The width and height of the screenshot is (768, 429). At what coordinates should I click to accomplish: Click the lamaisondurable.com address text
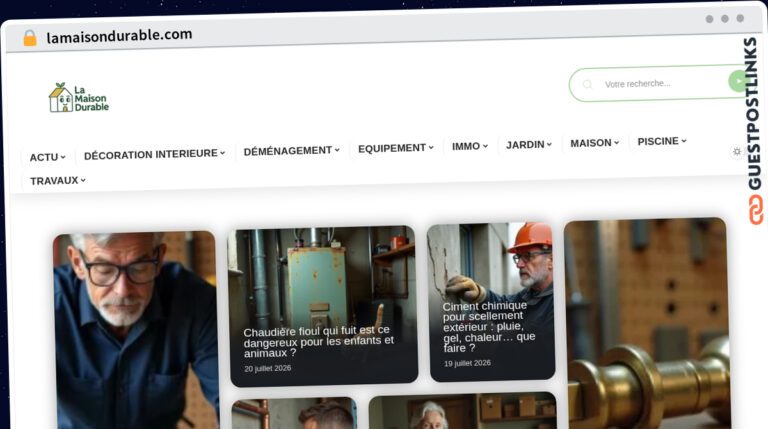119,36
